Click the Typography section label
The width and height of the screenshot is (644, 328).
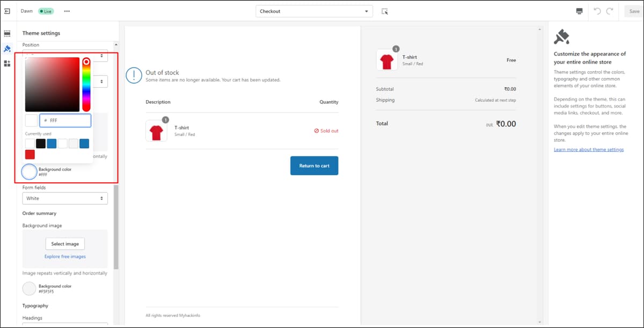[35, 305]
